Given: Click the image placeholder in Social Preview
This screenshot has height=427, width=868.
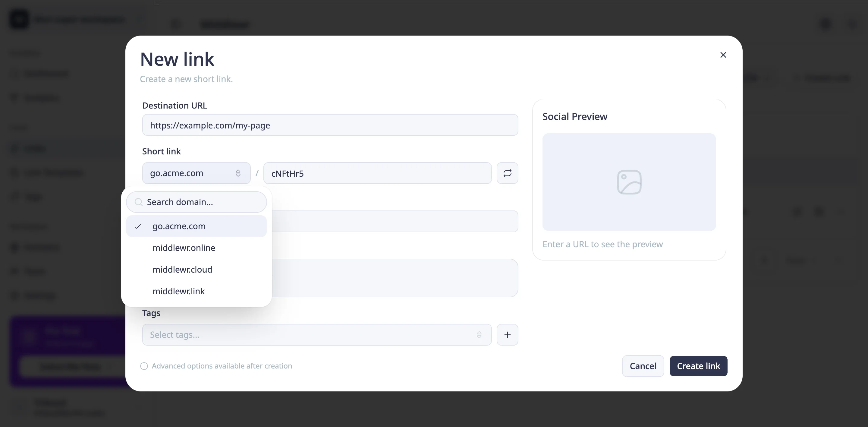Looking at the screenshot, I should click(x=629, y=182).
